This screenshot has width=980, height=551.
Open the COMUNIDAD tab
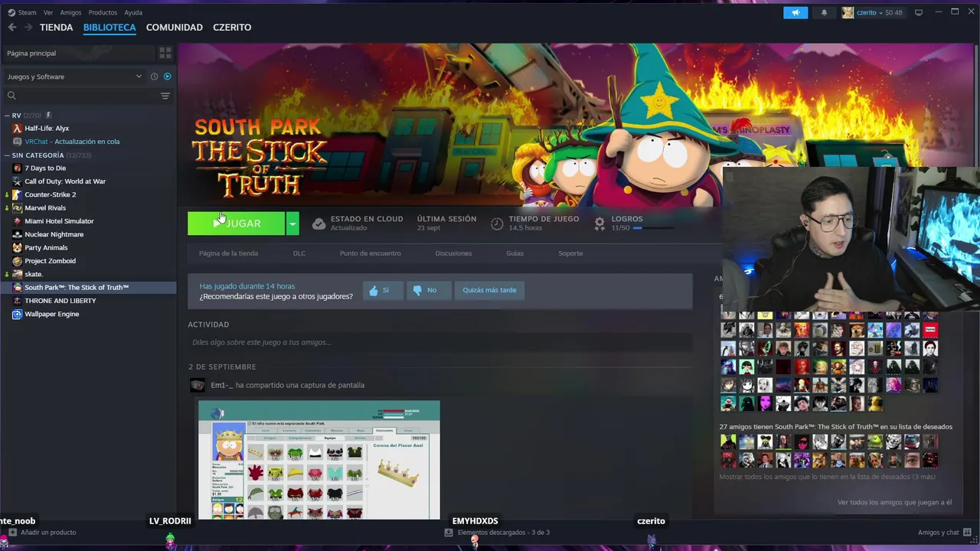175,28
